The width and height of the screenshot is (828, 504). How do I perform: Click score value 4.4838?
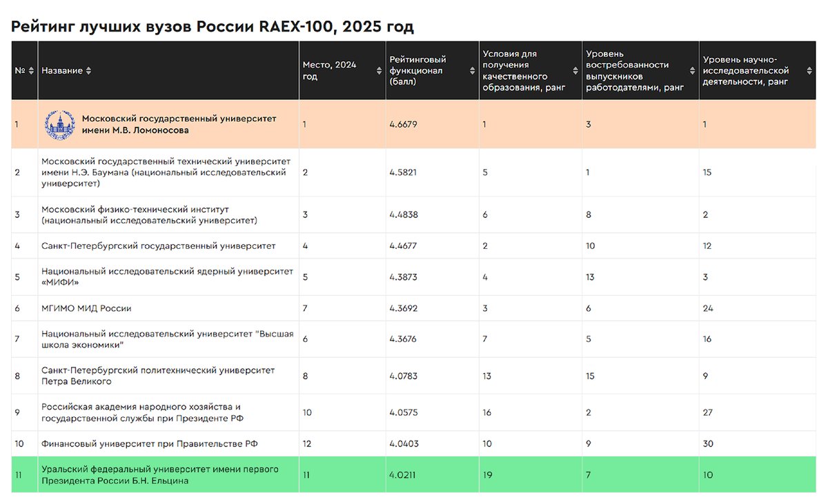(404, 214)
